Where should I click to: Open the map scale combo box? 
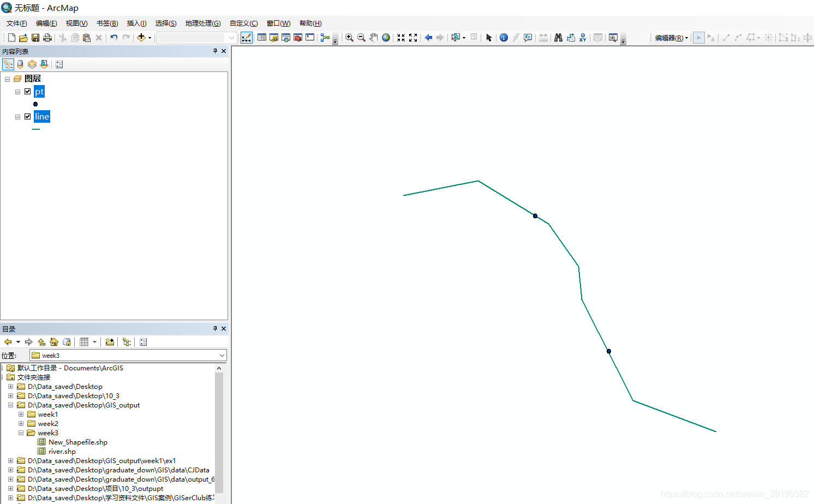(197, 38)
